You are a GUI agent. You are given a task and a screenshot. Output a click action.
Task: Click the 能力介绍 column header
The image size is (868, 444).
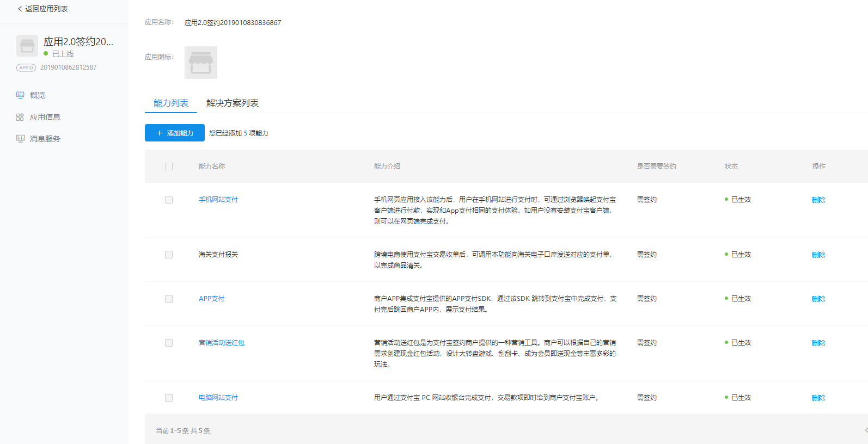tap(387, 166)
